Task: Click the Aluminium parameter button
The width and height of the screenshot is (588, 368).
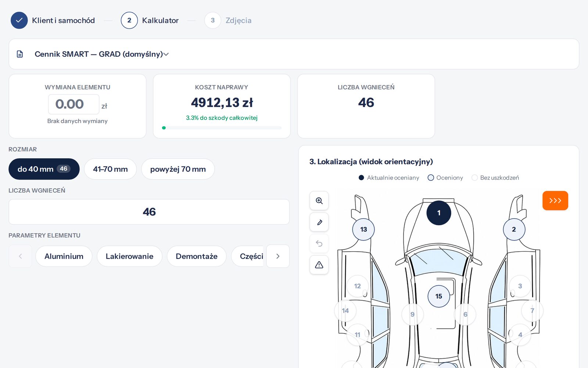Action: [x=64, y=256]
